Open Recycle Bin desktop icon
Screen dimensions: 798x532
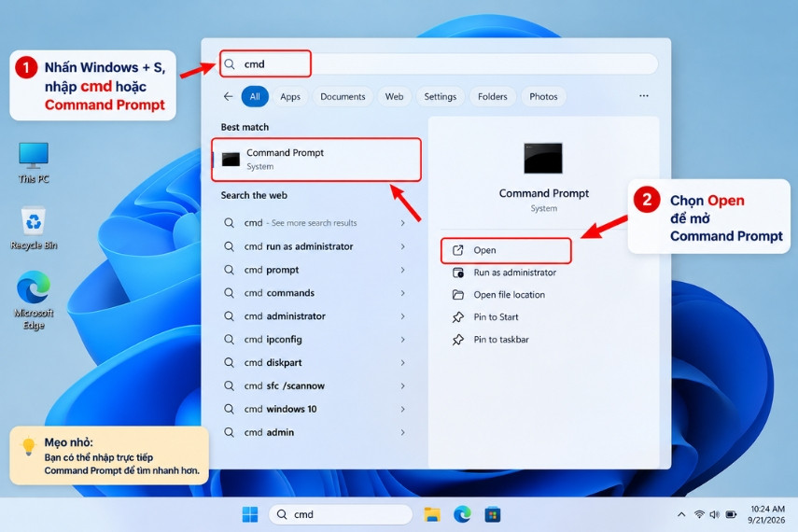34,228
